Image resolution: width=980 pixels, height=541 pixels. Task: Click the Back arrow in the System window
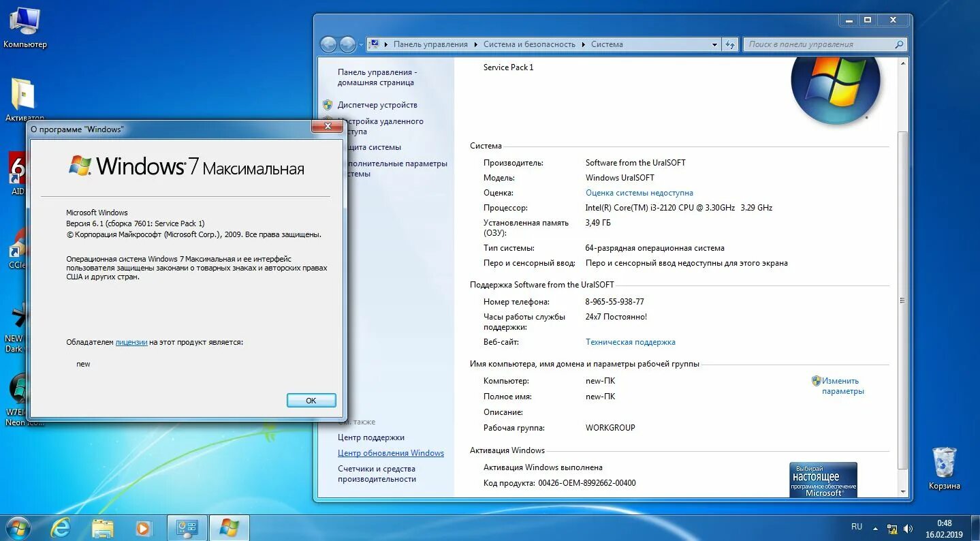(x=329, y=44)
